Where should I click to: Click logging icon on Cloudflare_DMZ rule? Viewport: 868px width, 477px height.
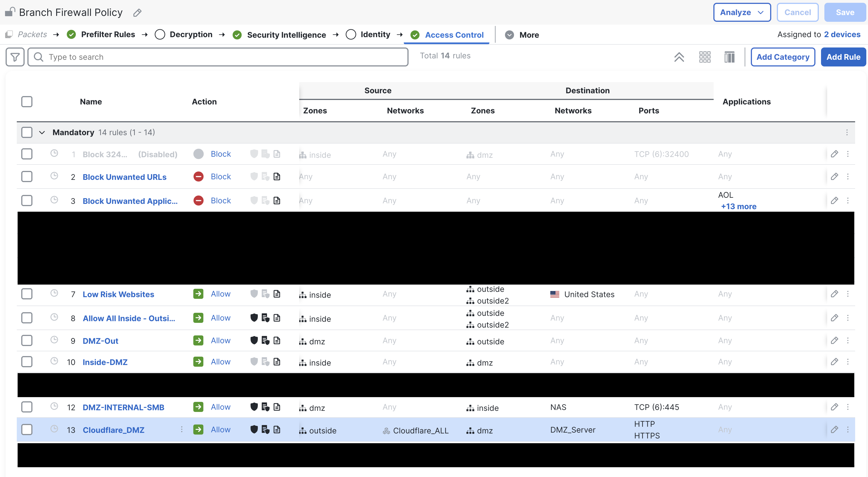(x=277, y=430)
